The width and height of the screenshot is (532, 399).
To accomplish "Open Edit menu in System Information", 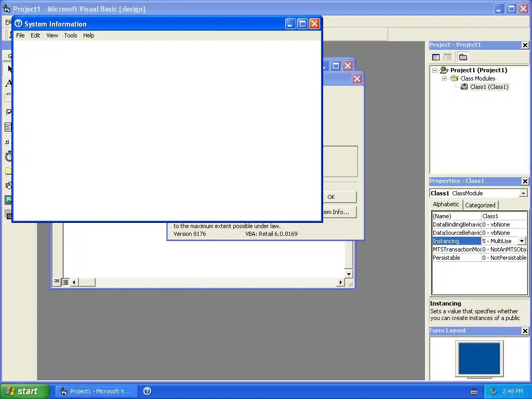I will (x=35, y=35).
